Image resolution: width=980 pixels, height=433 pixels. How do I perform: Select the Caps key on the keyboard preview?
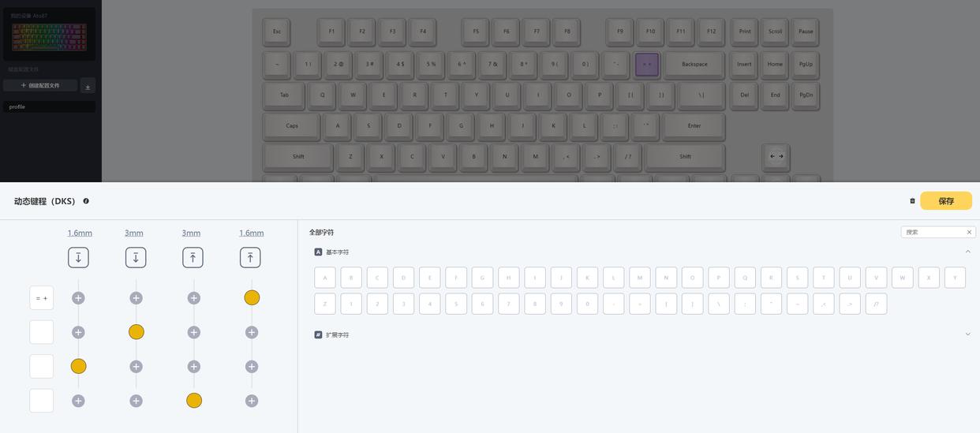292,125
